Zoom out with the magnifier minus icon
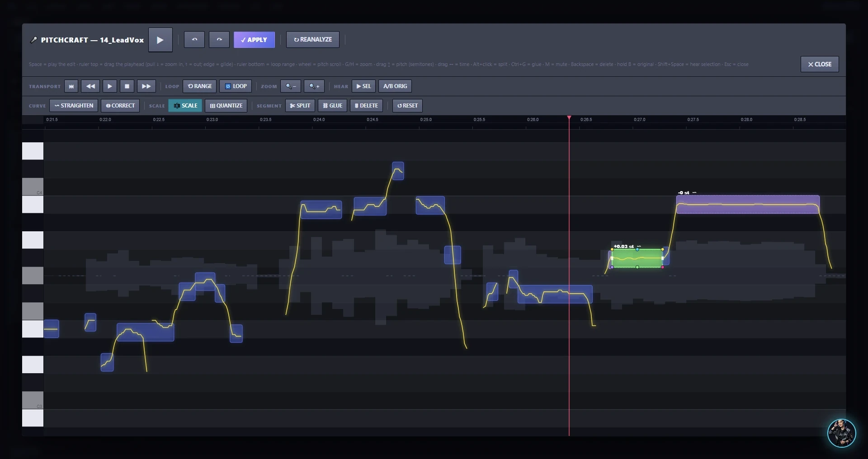Image resolution: width=868 pixels, height=459 pixels. [291, 86]
